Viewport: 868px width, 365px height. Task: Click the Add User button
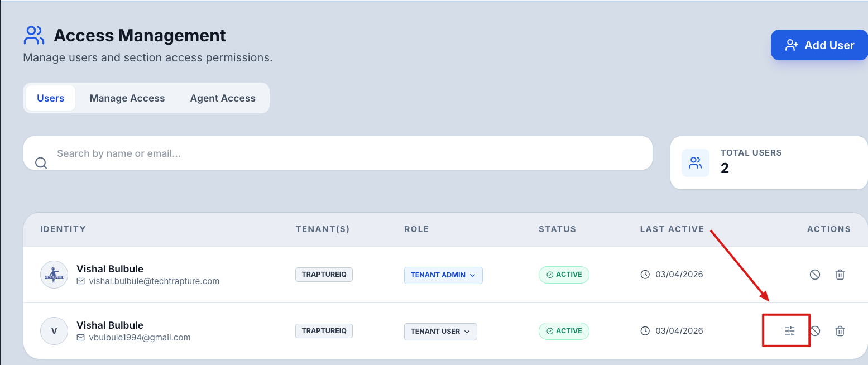click(x=819, y=45)
